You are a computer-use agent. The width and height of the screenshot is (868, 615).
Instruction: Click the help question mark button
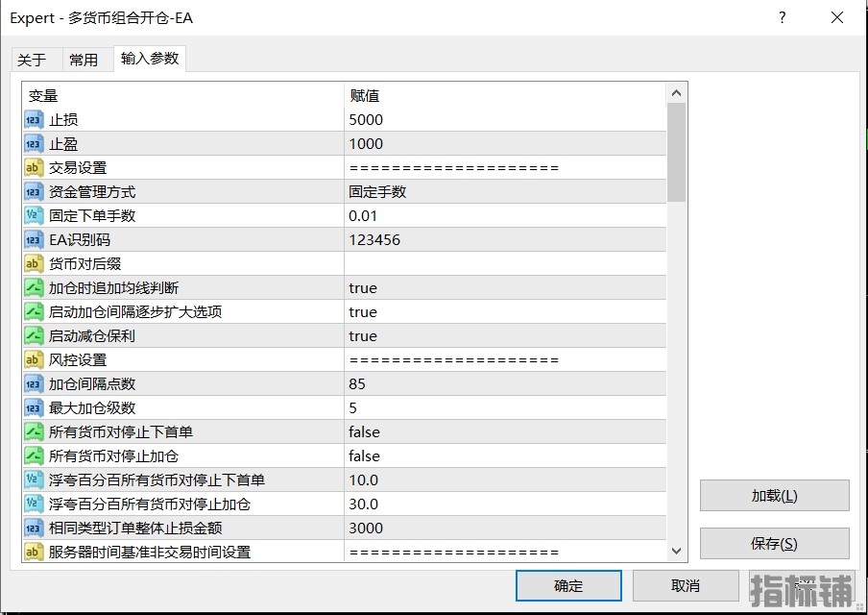783,17
